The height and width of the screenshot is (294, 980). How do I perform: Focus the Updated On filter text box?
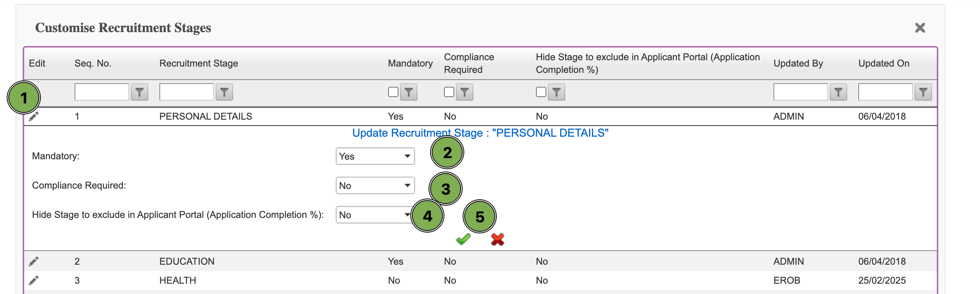point(886,92)
